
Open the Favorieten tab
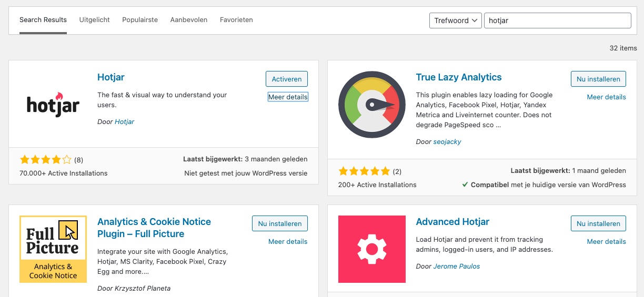[x=236, y=20]
